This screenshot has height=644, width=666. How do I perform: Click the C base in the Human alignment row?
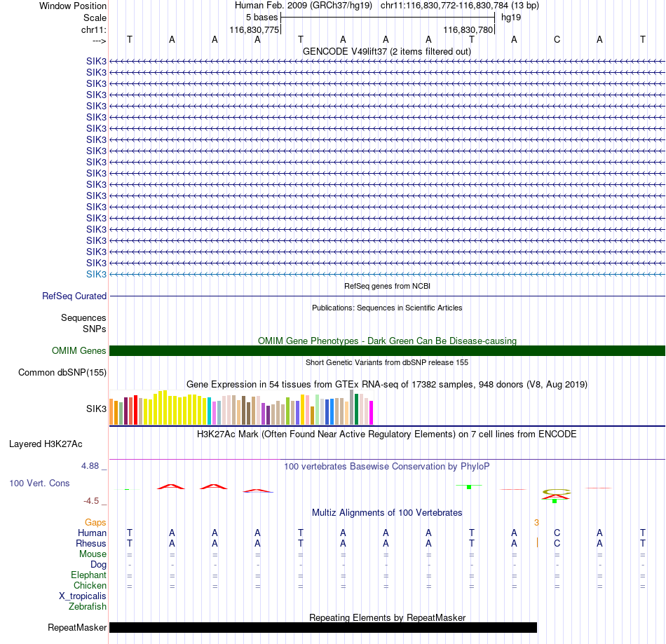tap(557, 533)
